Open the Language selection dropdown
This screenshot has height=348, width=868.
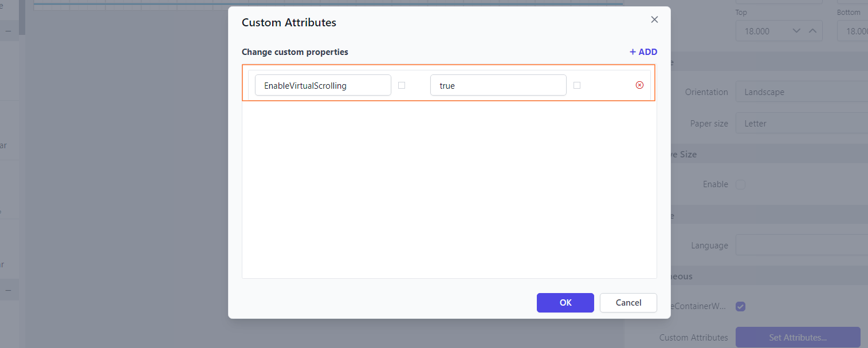click(x=802, y=244)
